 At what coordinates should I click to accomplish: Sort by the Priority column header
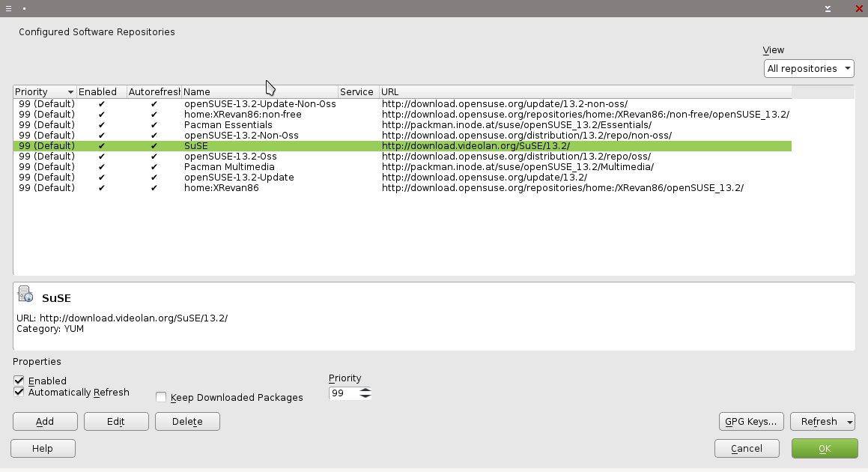[x=44, y=92]
